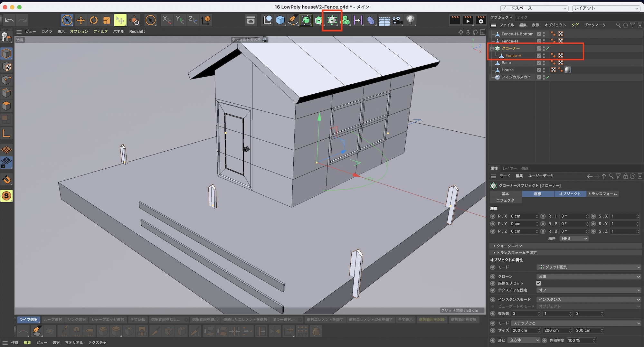Open the フィルタ viewport menu
The image size is (644, 347).
(x=100, y=32)
